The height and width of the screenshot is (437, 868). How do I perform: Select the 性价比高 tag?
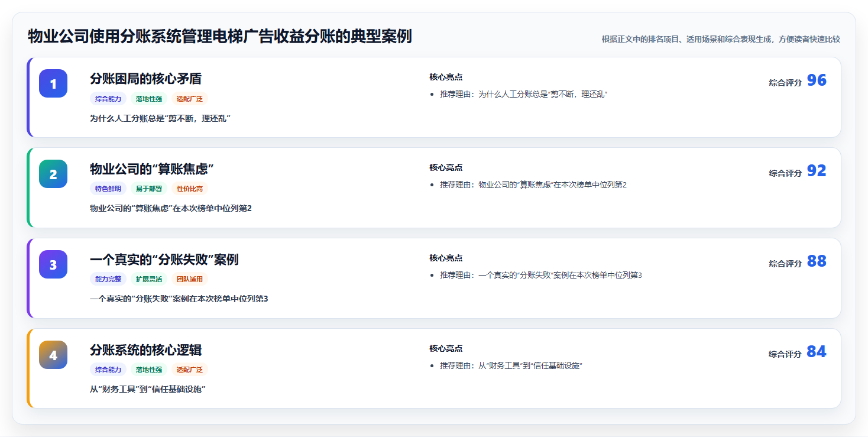(x=190, y=189)
